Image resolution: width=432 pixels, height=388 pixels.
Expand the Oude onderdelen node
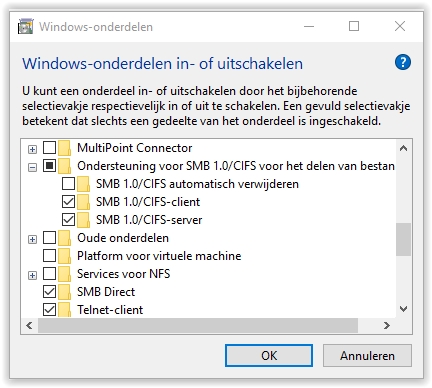(32, 239)
